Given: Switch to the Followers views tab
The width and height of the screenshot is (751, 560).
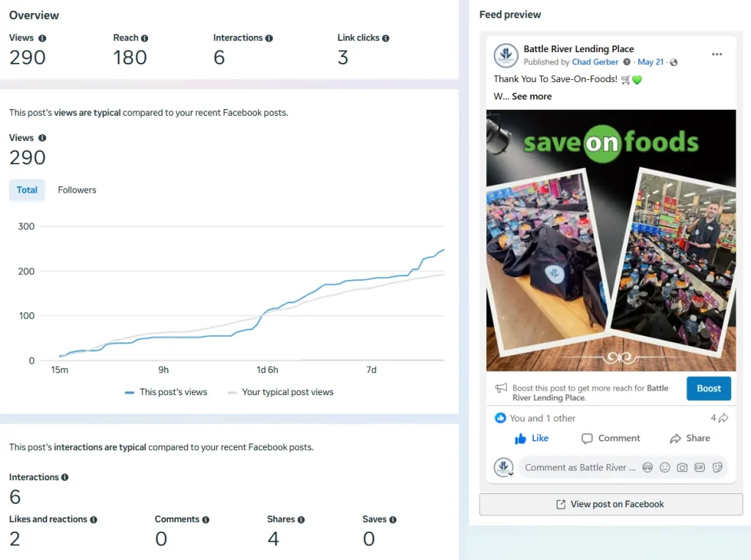Looking at the screenshot, I should click(x=77, y=190).
